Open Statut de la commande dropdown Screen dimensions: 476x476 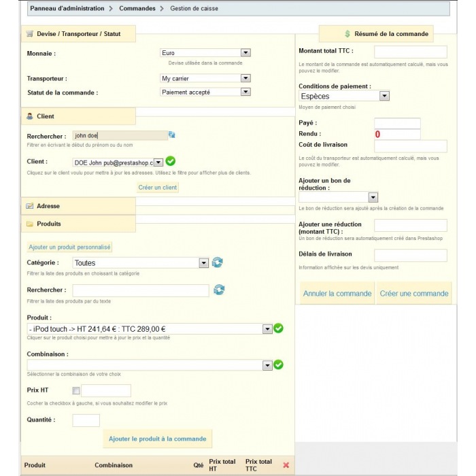[205, 92]
